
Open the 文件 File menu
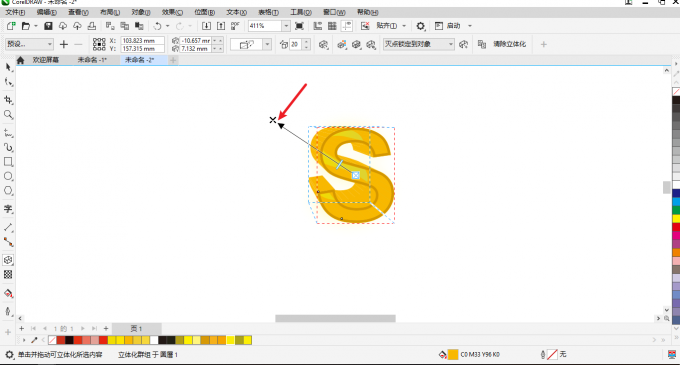pyautogui.click(x=15, y=12)
